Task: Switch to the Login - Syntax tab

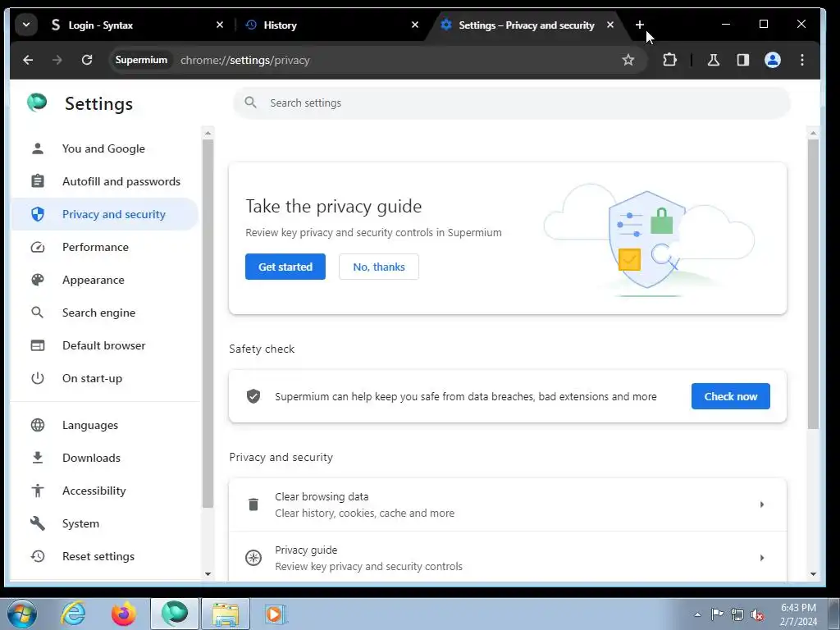Action: click(134, 25)
